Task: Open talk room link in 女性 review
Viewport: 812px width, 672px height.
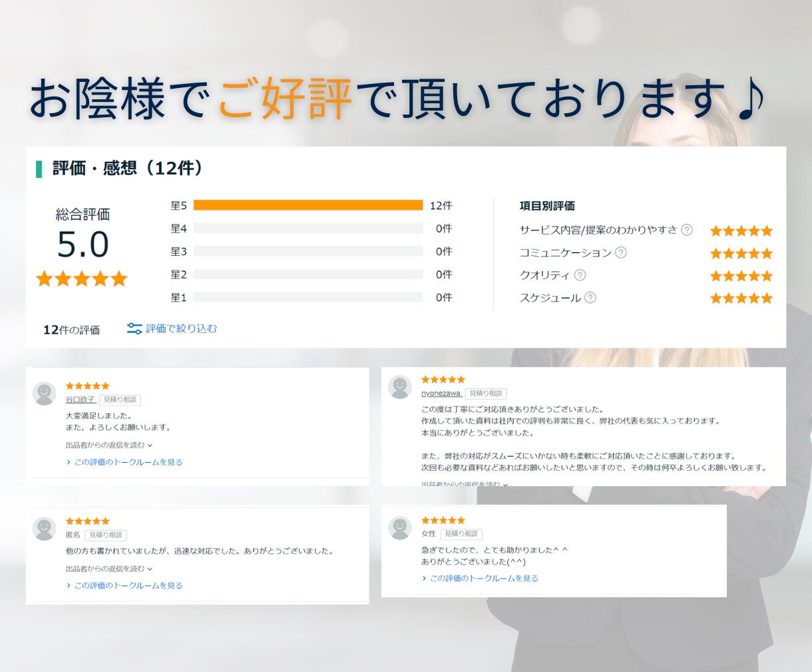Action: 480,578
